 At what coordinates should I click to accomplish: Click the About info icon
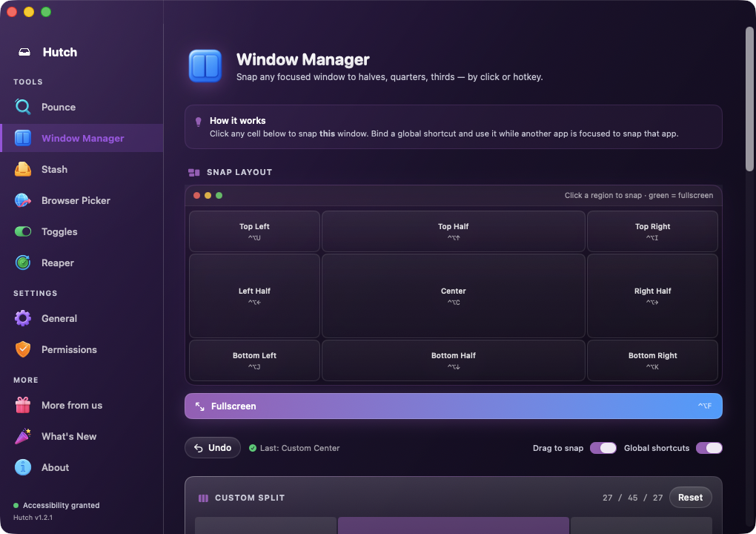point(23,467)
